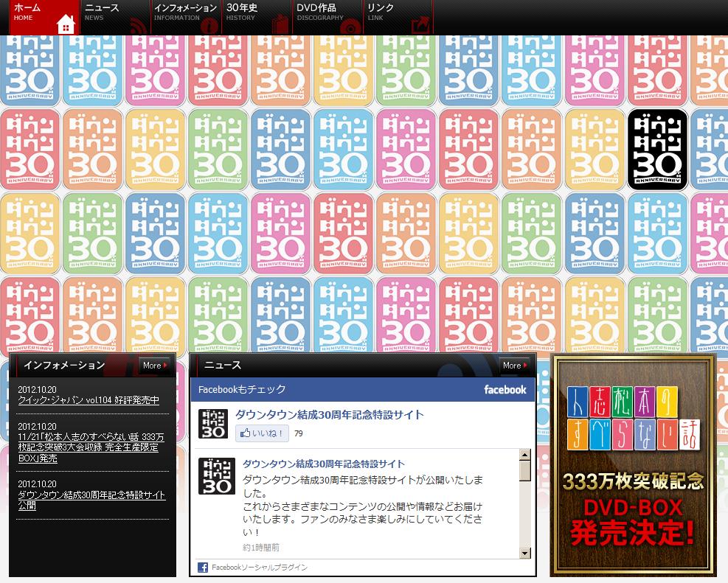728x583 pixels.
Task: Click More button in インフォメーション panel
Action: pyautogui.click(x=155, y=366)
